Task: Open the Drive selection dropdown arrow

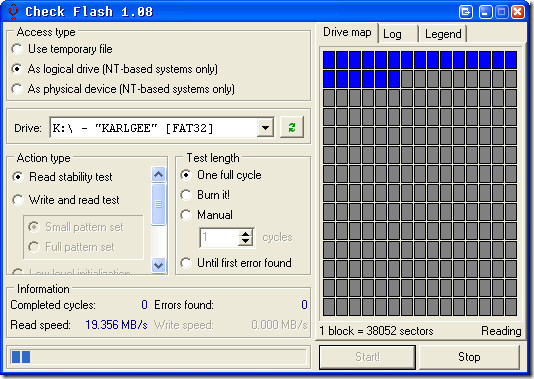Action: [265, 128]
